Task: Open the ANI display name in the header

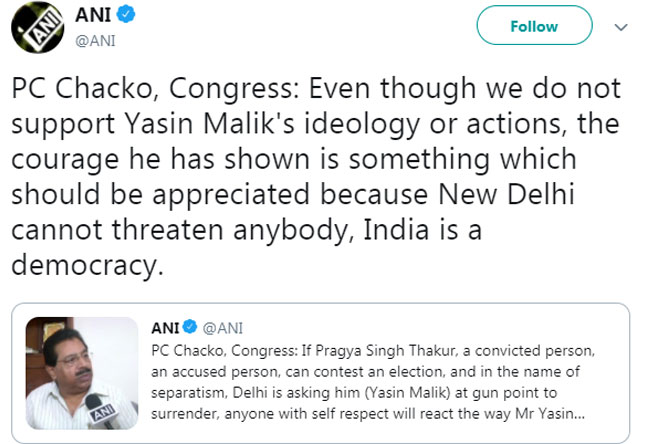Action: (97, 16)
